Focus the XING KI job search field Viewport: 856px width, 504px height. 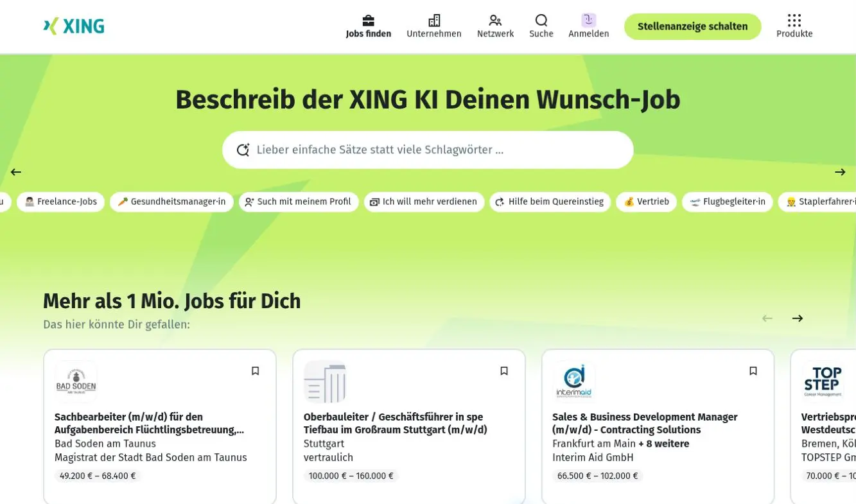pos(428,150)
